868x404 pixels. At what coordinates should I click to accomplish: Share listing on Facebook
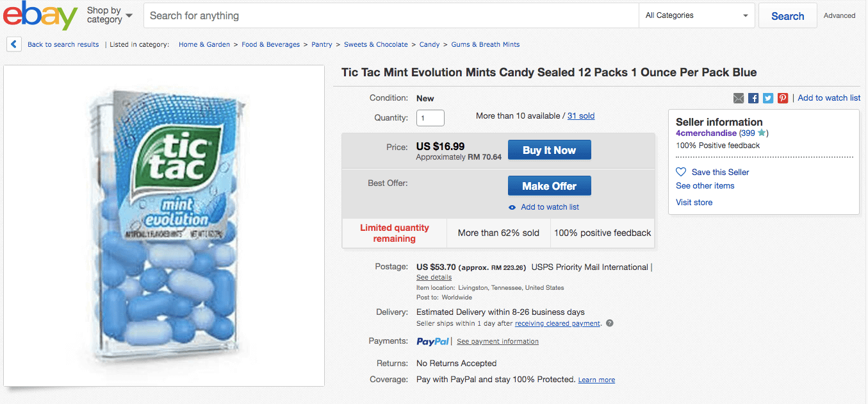pyautogui.click(x=753, y=98)
